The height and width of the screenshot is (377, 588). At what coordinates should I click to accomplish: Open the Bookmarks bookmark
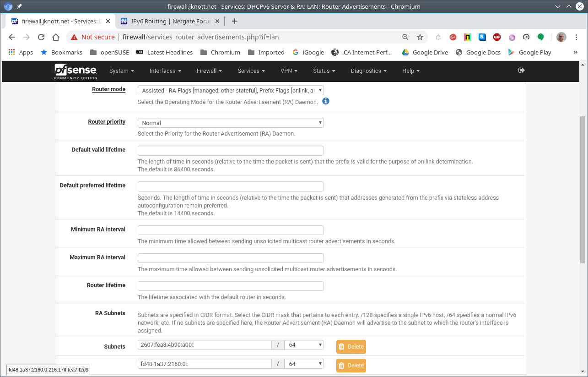pos(61,52)
